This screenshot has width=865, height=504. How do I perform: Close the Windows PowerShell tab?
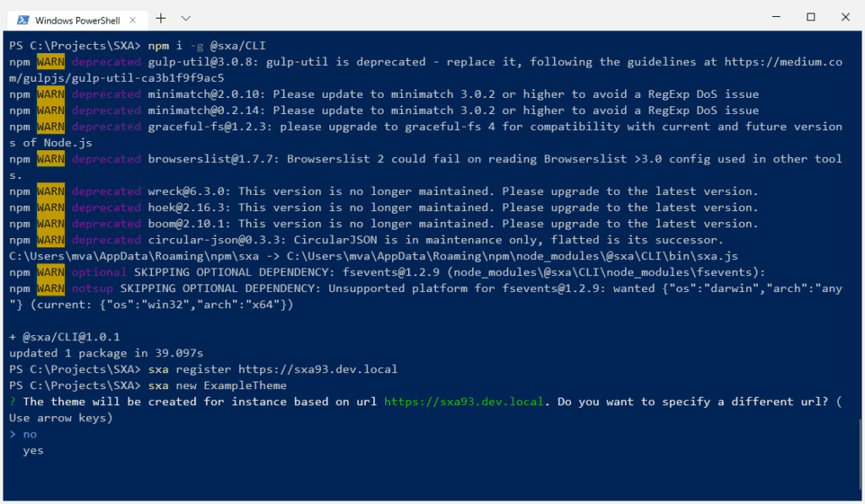(x=131, y=19)
